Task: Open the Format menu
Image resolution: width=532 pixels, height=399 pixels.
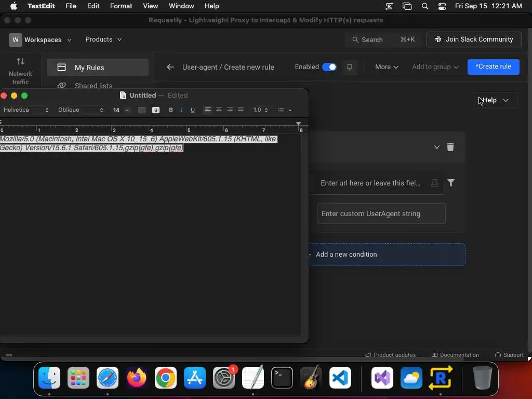Action: pyautogui.click(x=121, y=6)
